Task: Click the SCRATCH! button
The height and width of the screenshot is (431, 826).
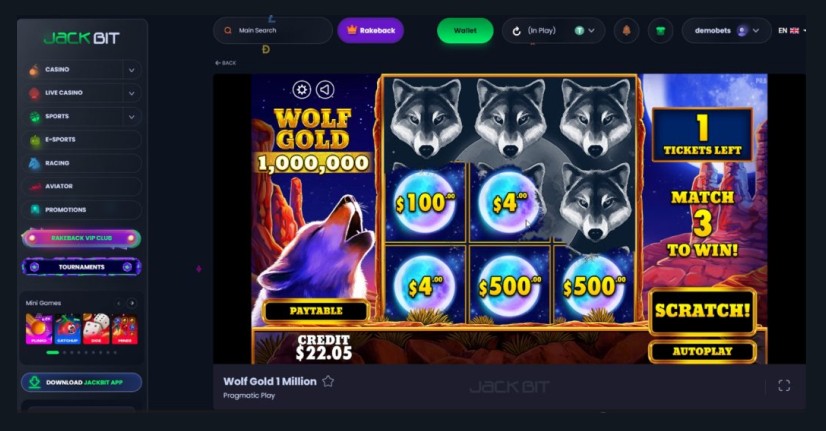Action: [x=702, y=311]
